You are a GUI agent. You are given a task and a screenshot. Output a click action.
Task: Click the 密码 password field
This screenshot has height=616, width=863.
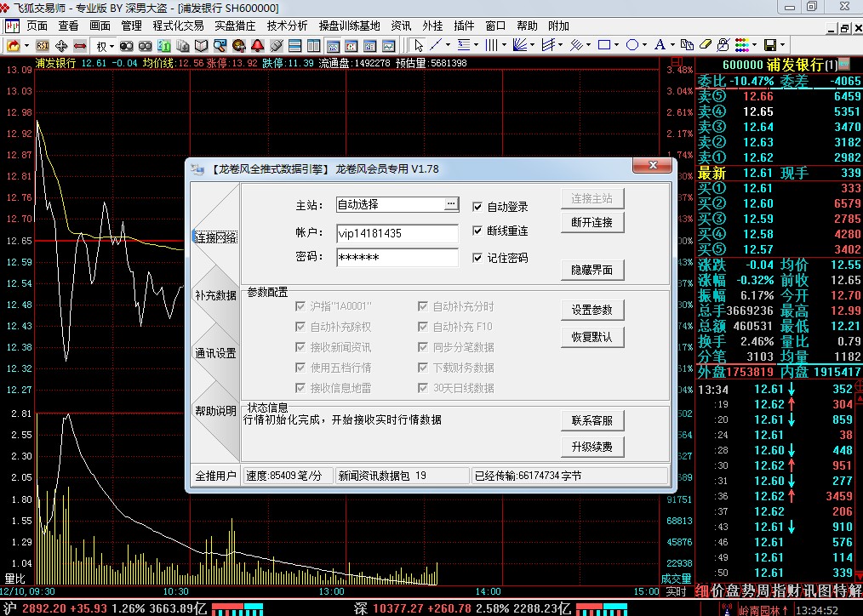pyautogui.click(x=397, y=258)
